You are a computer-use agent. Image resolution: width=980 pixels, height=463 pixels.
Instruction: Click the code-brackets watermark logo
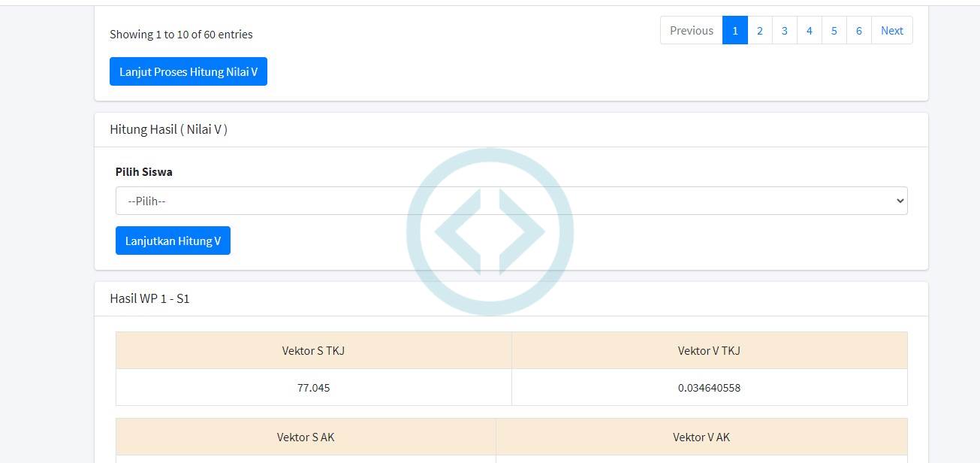pyautogui.click(x=490, y=231)
